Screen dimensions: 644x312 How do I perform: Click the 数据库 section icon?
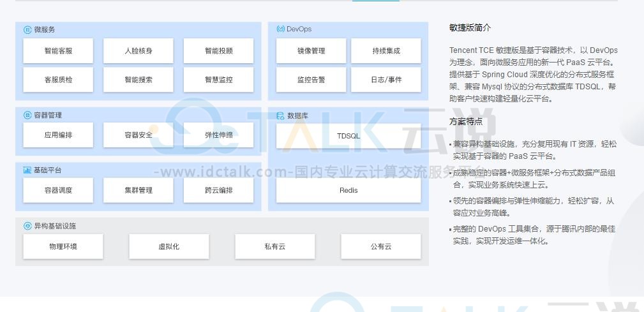pos(281,115)
